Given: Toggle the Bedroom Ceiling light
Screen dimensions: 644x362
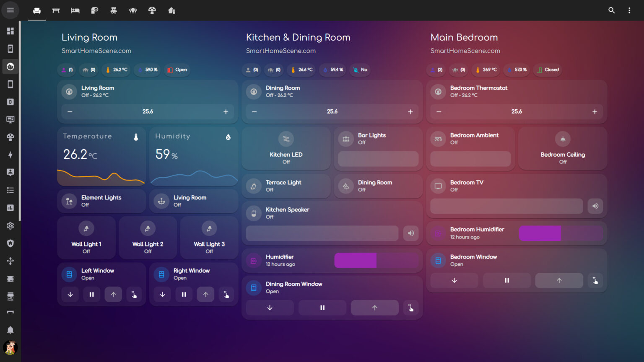Looking at the screenshot, I should click(x=563, y=149).
